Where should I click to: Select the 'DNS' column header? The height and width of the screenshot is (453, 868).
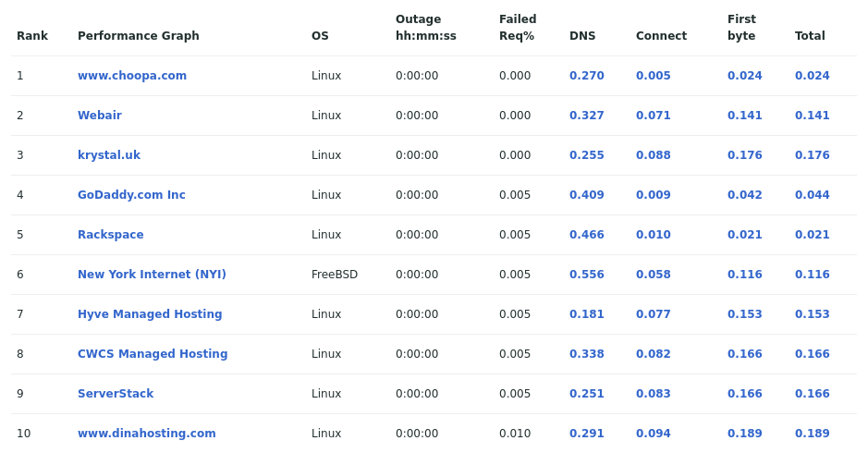[x=582, y=36]
